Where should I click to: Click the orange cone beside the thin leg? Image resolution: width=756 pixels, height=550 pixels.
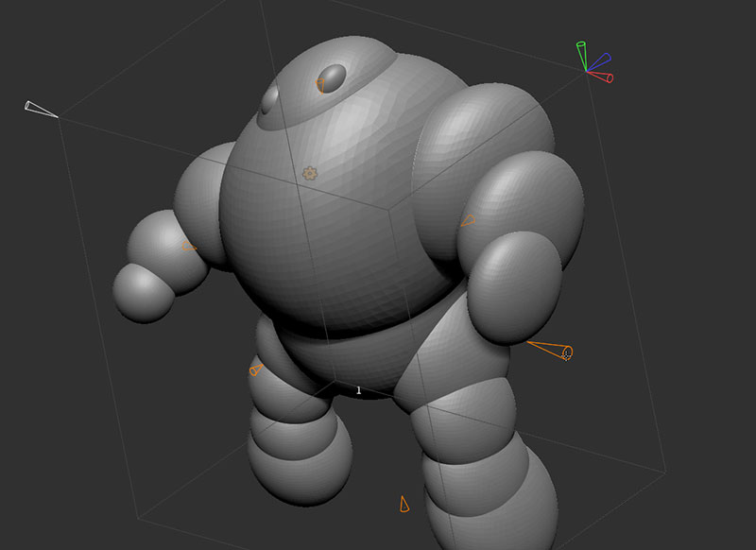(256, 370)
